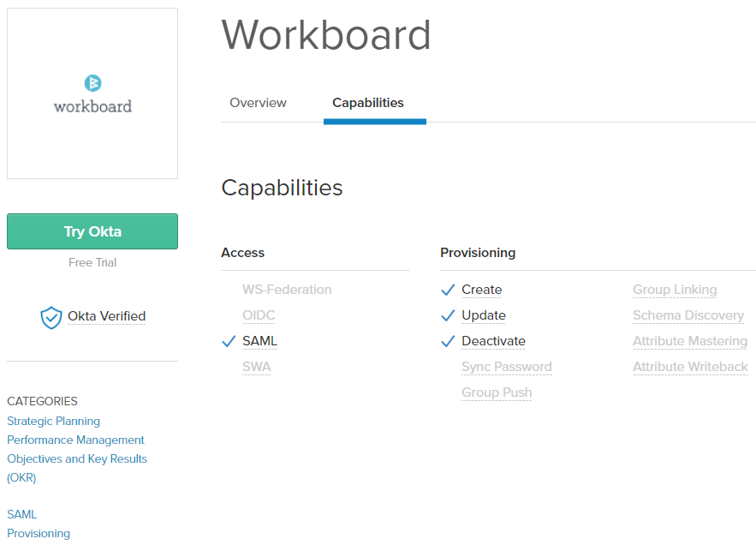Click the Provisioning category link
This screenshot has height=545, width=756.
[39, 533]
